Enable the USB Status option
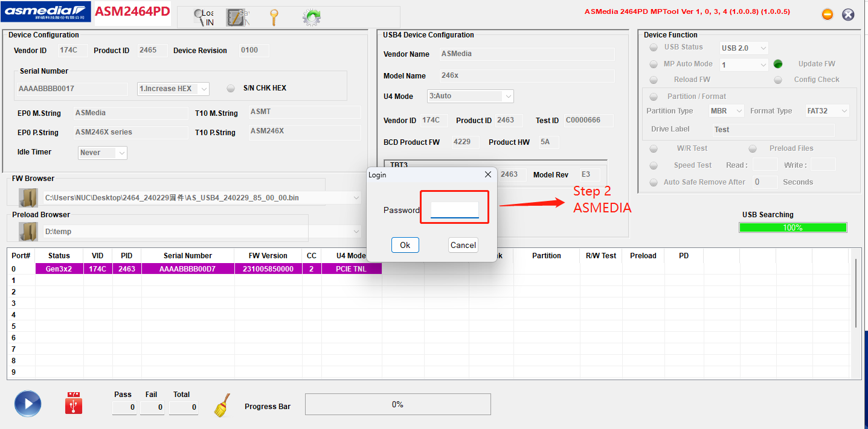868x429 pixels. click(x=654, y=48)
